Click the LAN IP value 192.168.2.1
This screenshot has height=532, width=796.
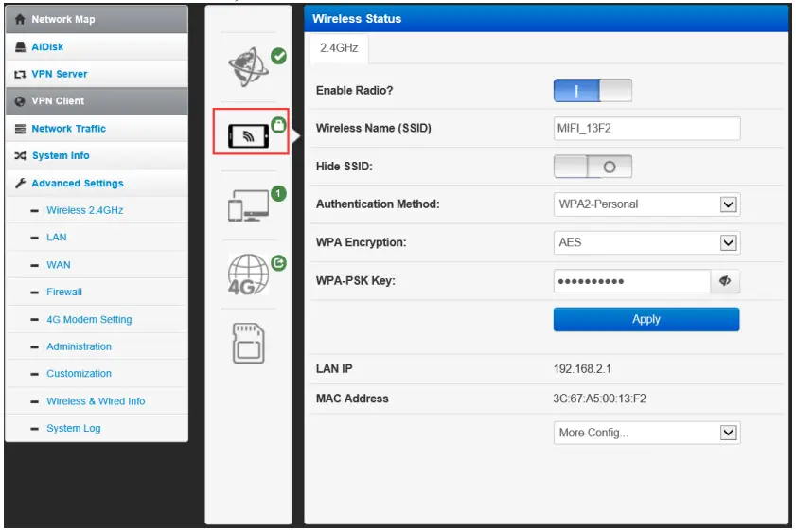pyautogui.click(x=582, y=368)
